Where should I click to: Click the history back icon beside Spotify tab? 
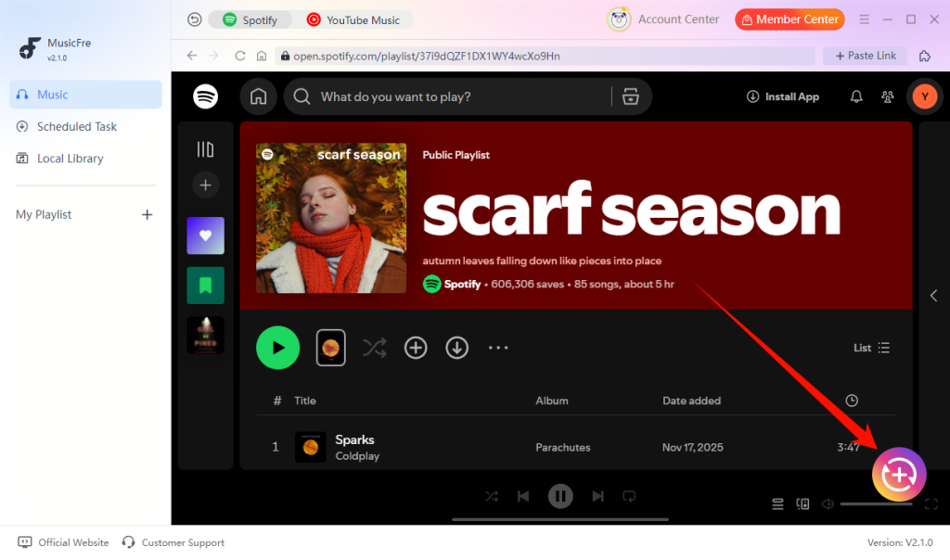[x=194, y=20]
